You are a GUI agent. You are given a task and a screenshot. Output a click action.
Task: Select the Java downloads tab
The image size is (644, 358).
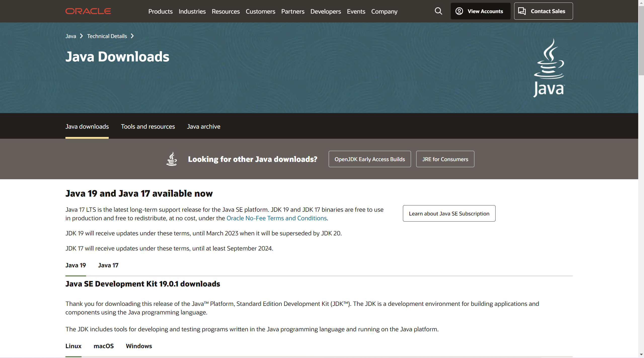click(x=87, y=126)
